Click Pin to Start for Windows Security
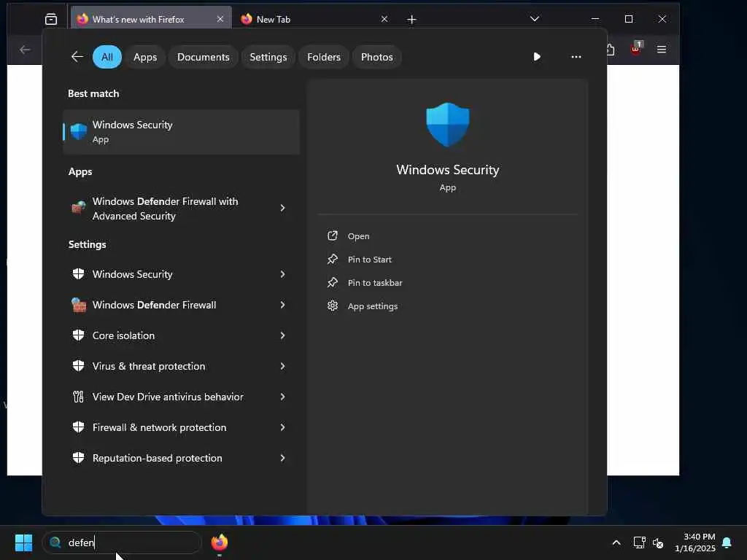Image resolution: width=747 pixels, height=560 pixels. tap(369, 260)
